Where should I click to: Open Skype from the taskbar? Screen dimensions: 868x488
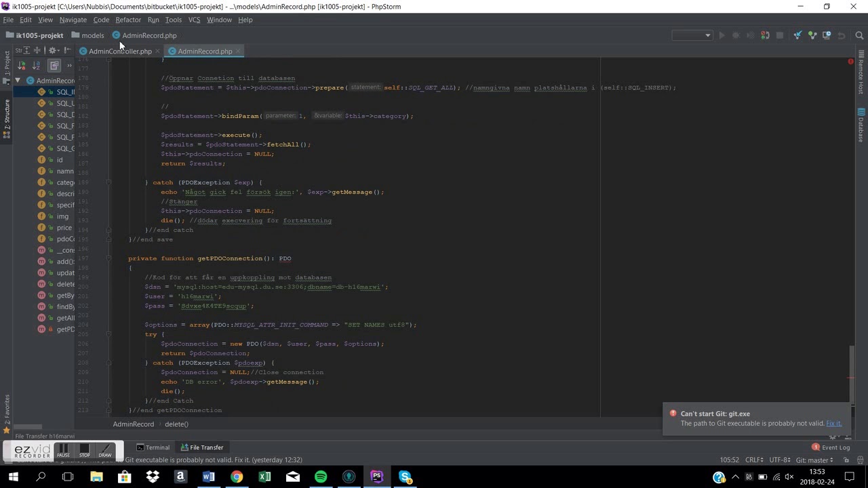pyautogui.click(x=405, y=476)
